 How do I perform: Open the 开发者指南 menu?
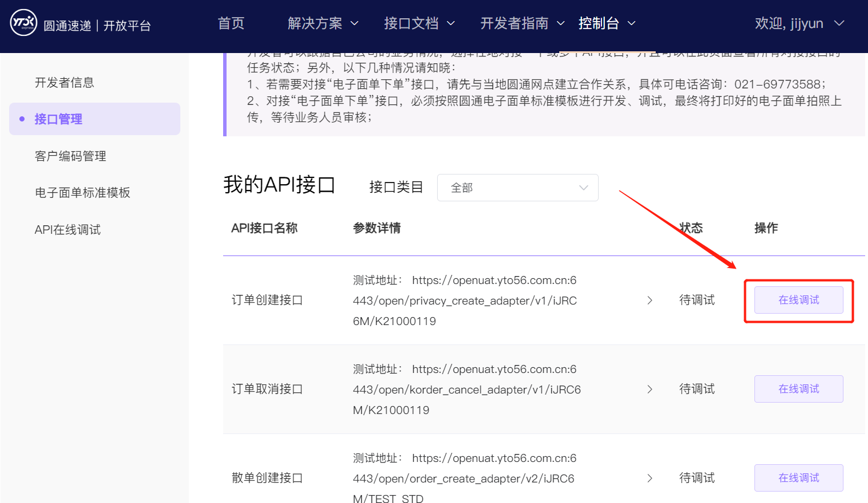pos(522,23)
